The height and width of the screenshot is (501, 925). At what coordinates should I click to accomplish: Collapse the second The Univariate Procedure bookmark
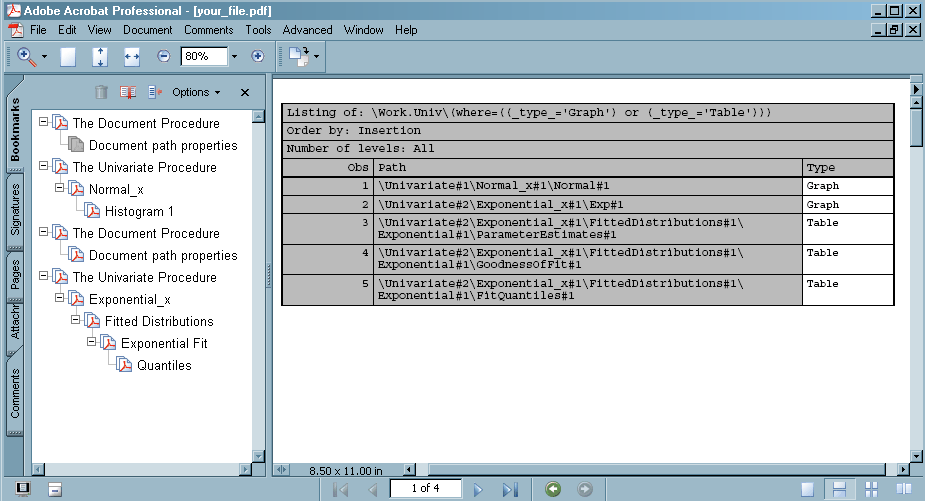tap(44, 276)
